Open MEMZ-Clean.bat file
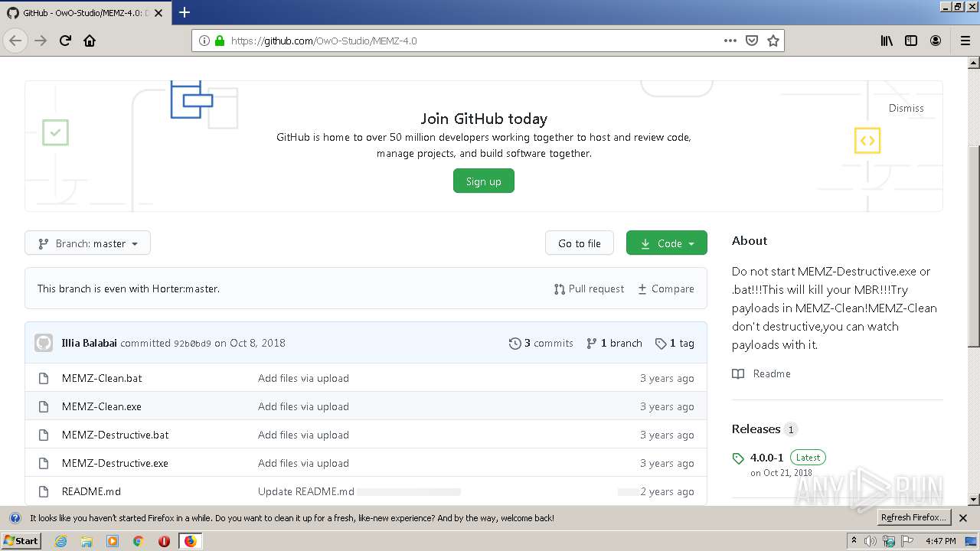Screen dimensions: 980x551 click(x=102, y=378)
